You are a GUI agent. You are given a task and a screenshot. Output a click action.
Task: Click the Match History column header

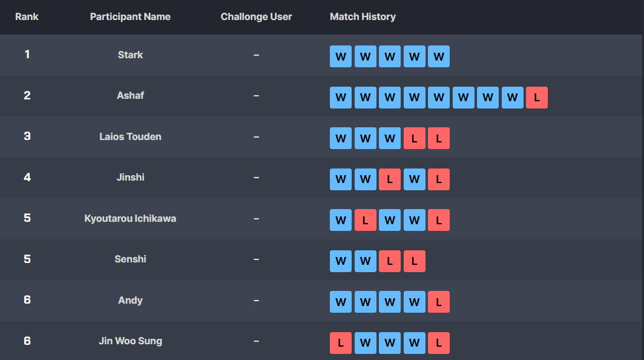point(363,16)
